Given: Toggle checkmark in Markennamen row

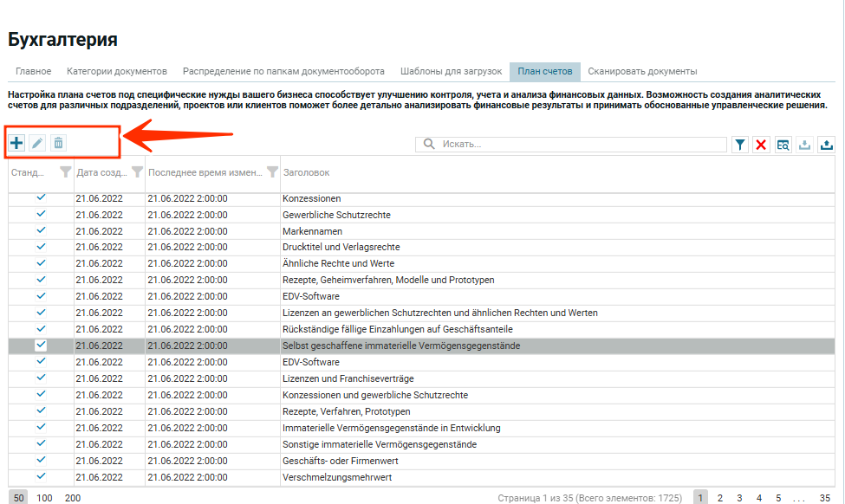Looking at the screenshot, I should click(41, 231).
